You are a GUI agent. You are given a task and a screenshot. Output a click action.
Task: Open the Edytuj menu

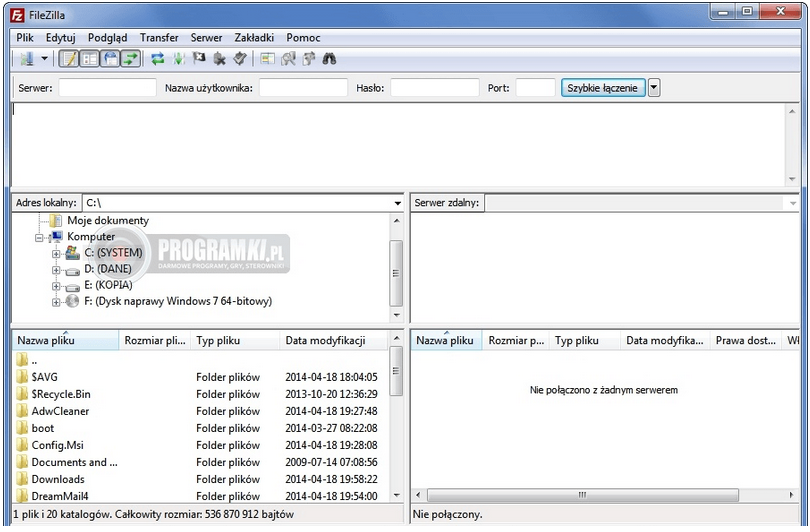click(60, 38)
